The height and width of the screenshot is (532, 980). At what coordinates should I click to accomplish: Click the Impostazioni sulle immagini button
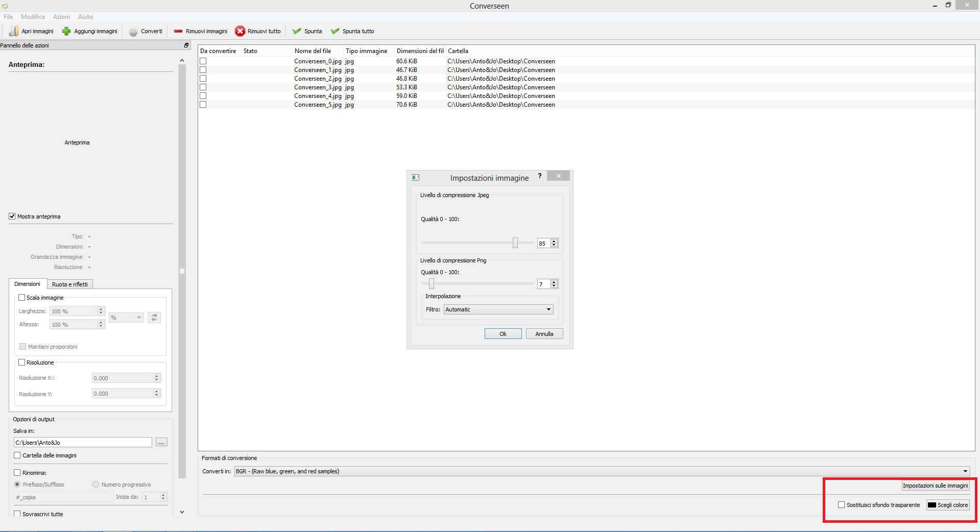(x=935, y=486)
